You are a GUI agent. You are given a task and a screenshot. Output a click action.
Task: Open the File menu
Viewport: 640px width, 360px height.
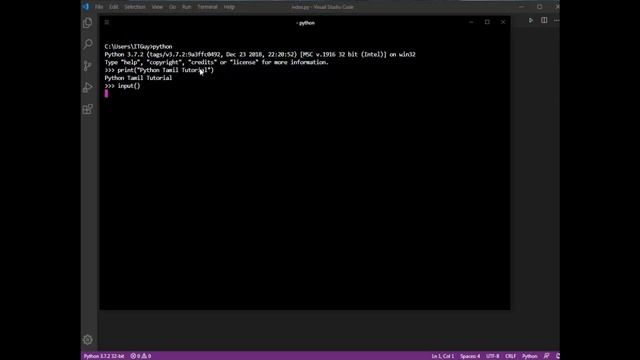[99, 7]
